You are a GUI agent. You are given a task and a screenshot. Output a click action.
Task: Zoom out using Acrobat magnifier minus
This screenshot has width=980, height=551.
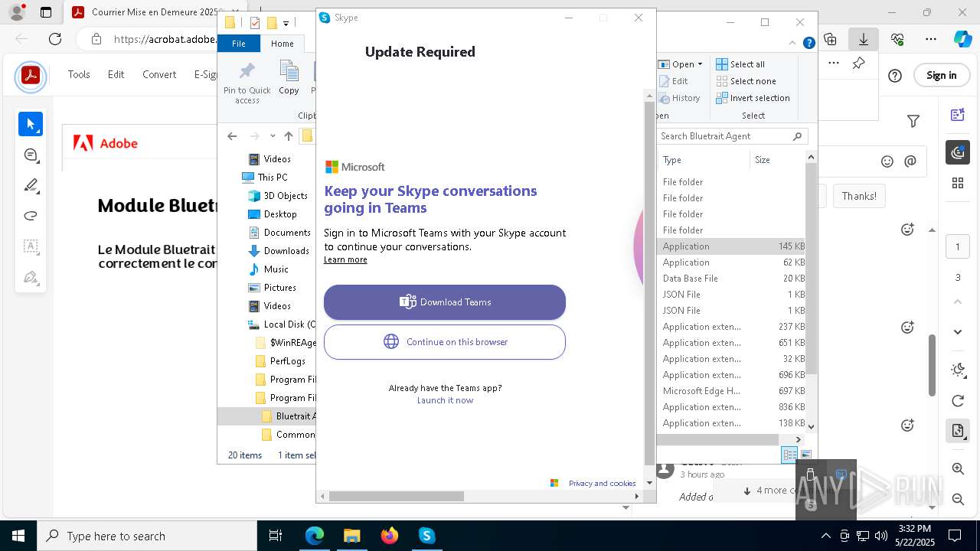click(x=958, y=499)
